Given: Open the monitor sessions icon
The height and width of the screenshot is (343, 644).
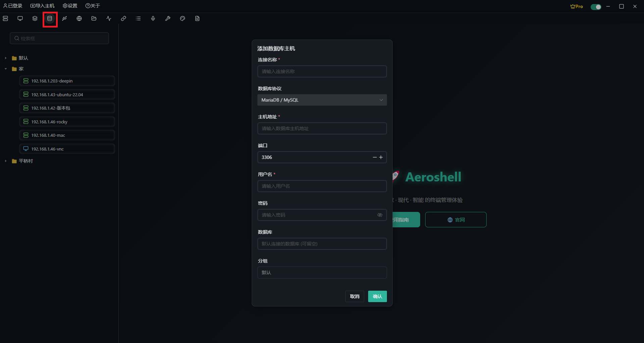Looking at the screenshot, I should 20,18.
